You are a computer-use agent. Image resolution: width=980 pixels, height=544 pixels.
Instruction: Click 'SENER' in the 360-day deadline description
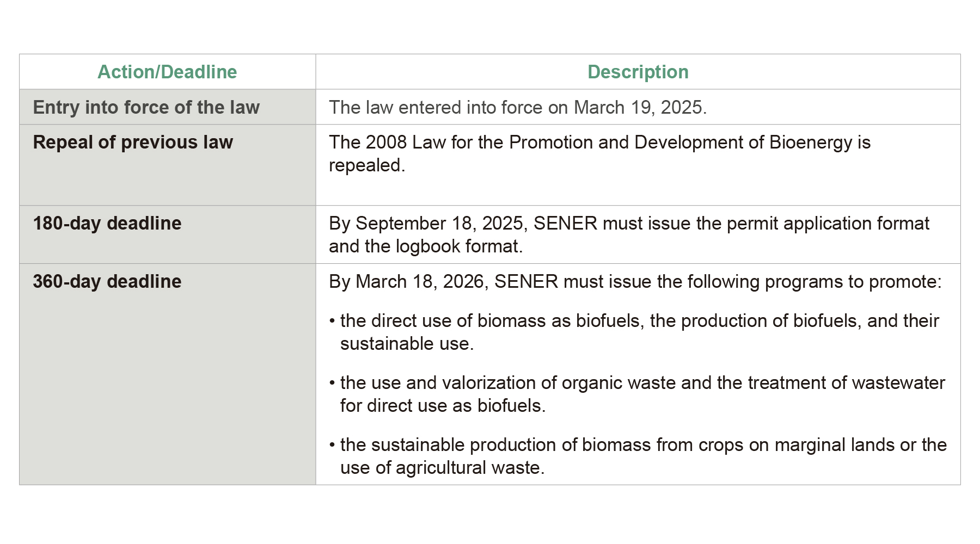click(526, 281)
